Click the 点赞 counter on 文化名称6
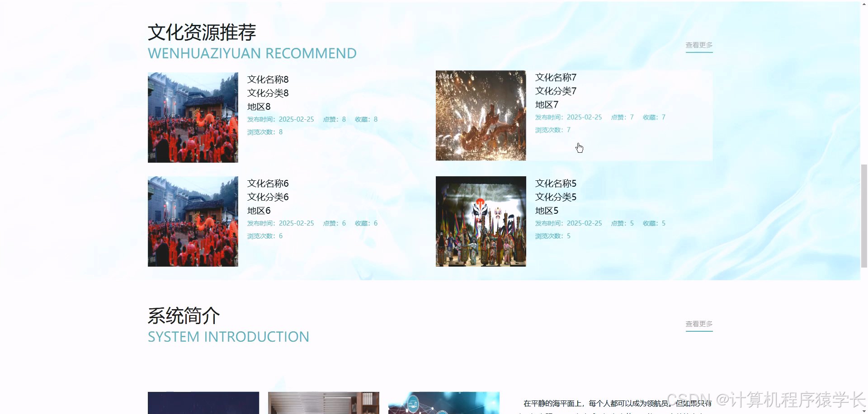This screenshot has height=414, width=868. (335, 223)
